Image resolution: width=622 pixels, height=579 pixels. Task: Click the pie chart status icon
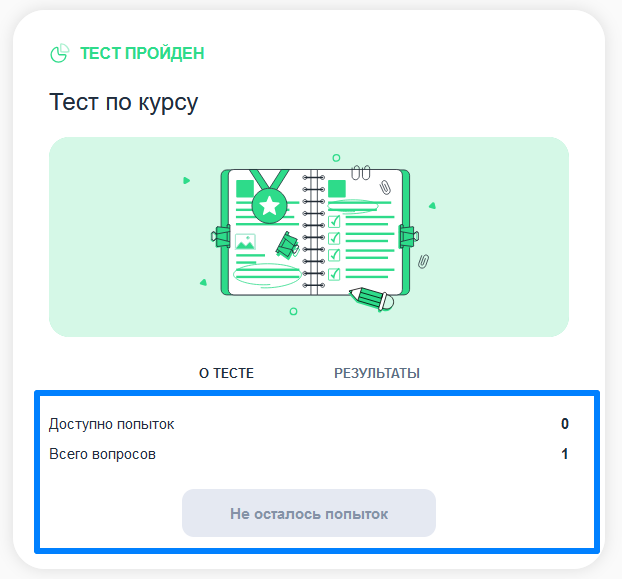(x=60, y=53)
